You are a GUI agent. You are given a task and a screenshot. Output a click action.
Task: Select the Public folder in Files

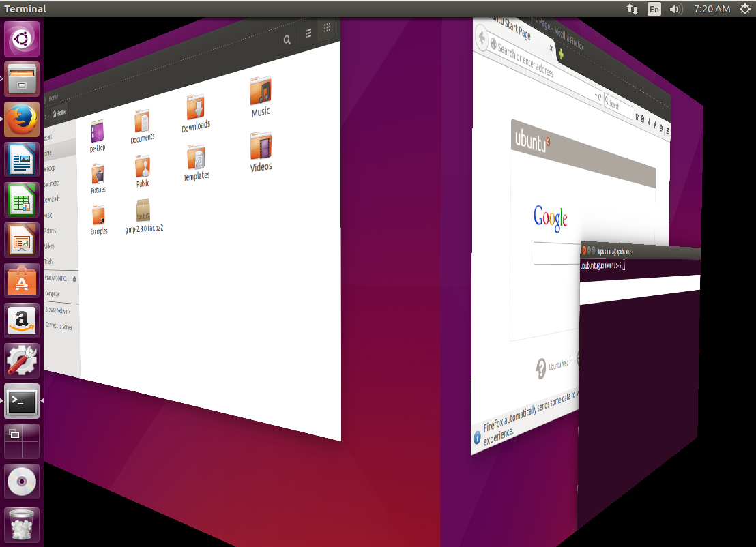[143, 171]
